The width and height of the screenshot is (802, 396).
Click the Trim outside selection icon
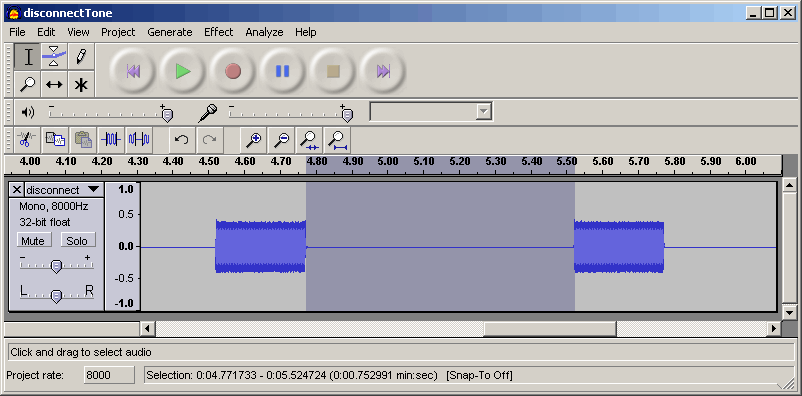click(x=111, y=140)
